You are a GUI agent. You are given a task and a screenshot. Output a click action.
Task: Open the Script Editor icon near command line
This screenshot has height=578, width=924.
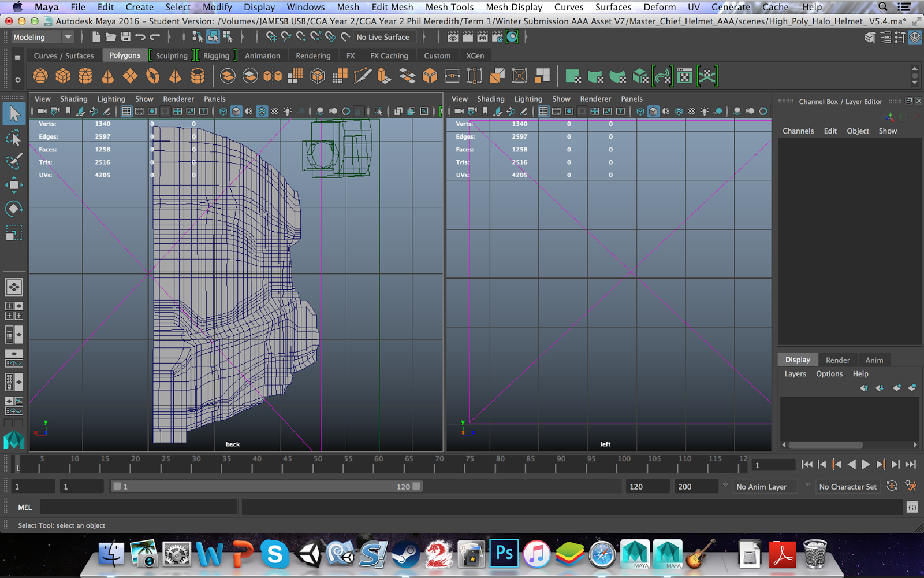point(912,507)
